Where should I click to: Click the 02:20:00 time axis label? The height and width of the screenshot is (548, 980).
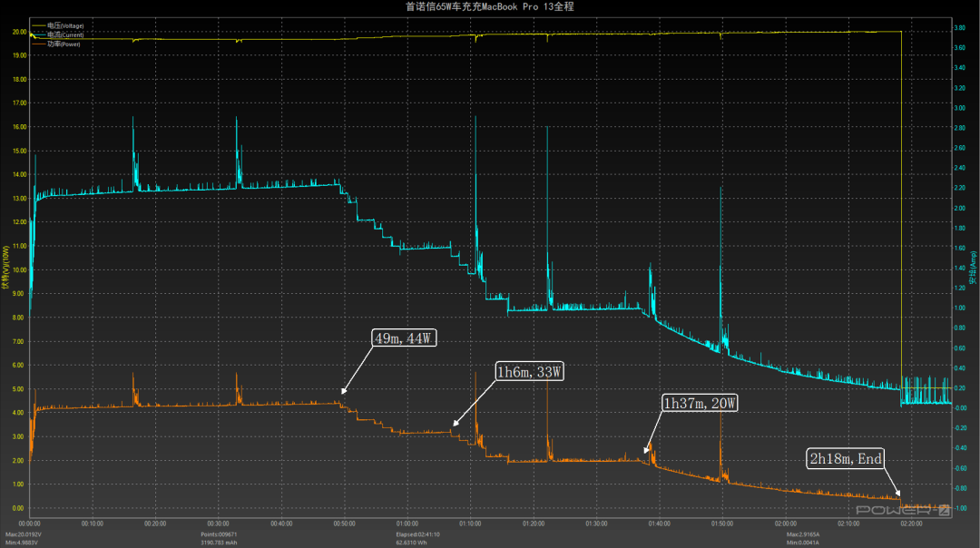911,524
